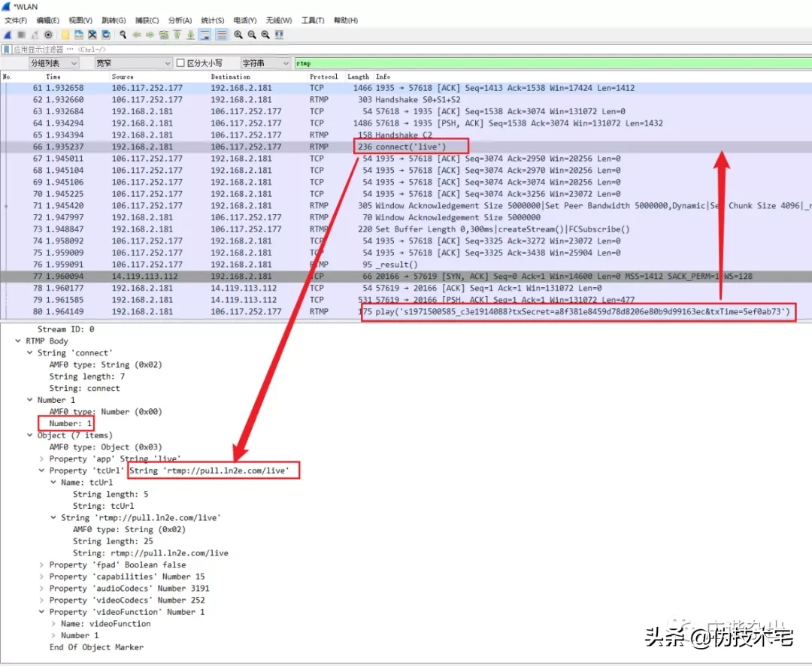Click the go to last packet icon

[x=190, y=35]
